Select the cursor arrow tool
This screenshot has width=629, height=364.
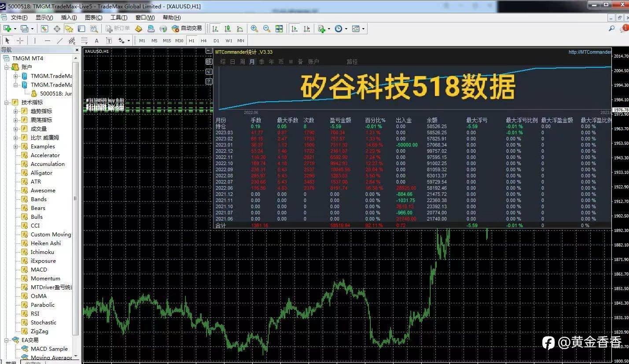coord(7,40)
